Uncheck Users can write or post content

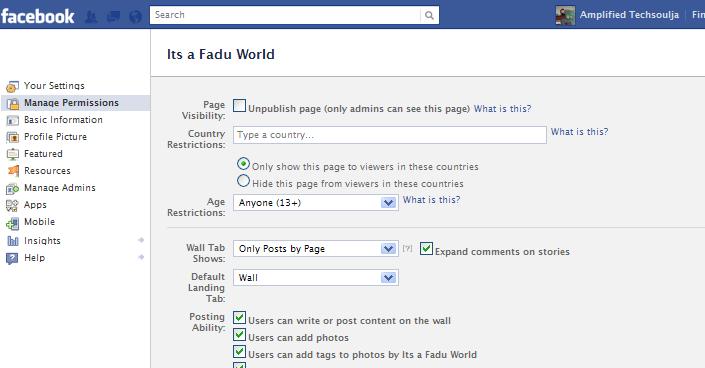coord(240,318)
